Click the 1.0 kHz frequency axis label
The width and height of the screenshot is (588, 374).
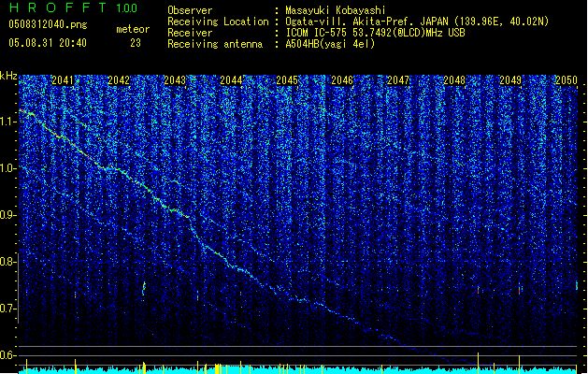pos(8,168)
